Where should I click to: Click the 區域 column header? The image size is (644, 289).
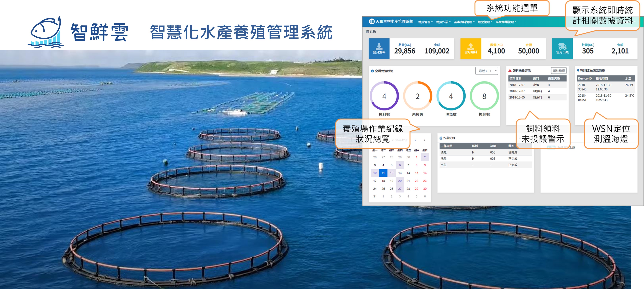point(475,146)
